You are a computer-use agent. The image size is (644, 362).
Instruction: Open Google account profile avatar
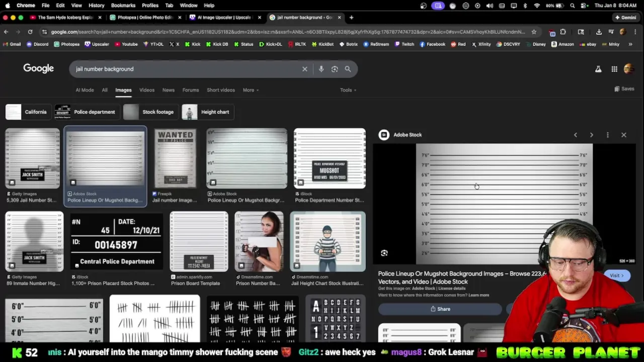point(629,69)
